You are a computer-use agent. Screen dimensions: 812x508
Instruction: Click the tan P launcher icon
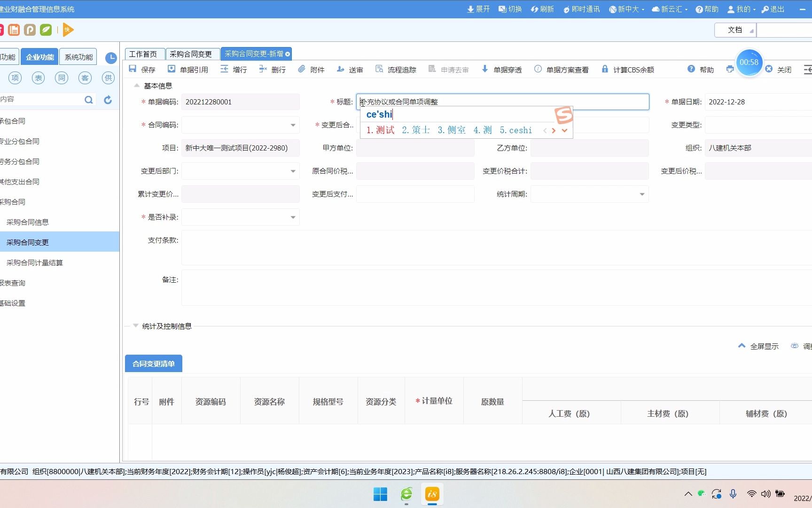[x=30, y=30]
